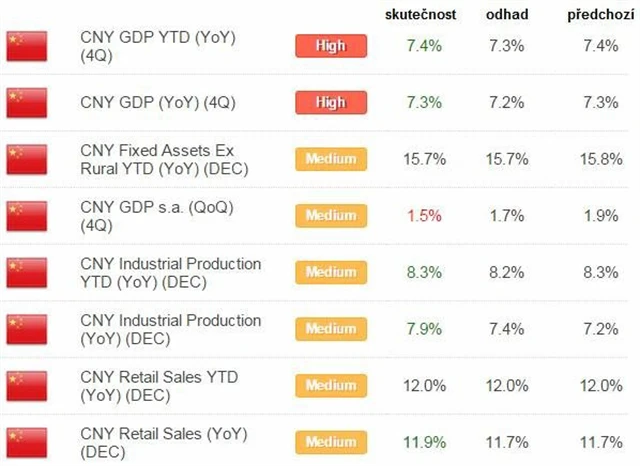Screen dimensions: 640x466
Task: Click flag for Retail Sales (YoY) (DEC)
Action: click(x=27, y=441)
